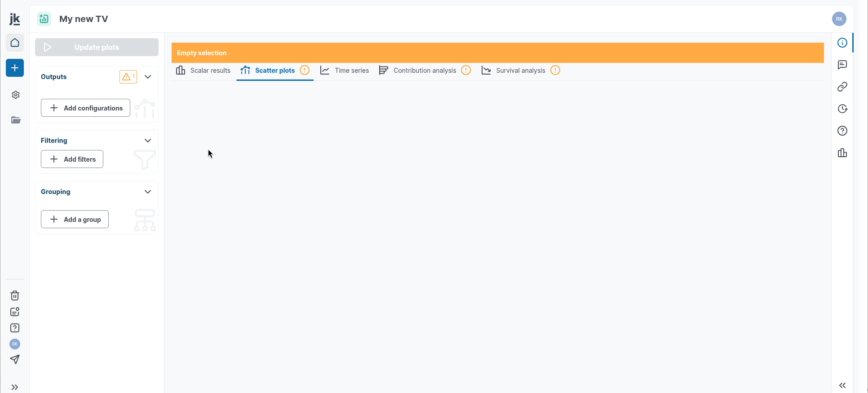Screen dimensions: 868x393
Task: Click the Survival analysis warning icon
Action: (x=555, y=70)
